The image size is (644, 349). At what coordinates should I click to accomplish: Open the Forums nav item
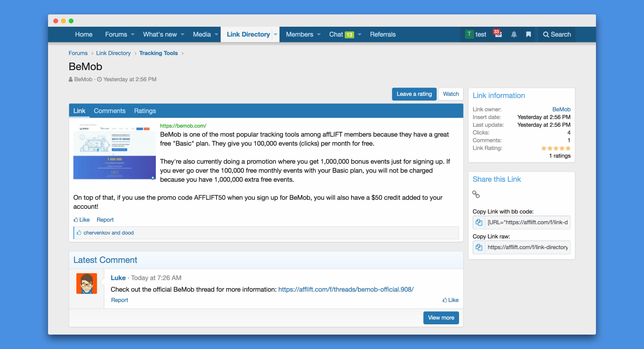coord(116,34)
